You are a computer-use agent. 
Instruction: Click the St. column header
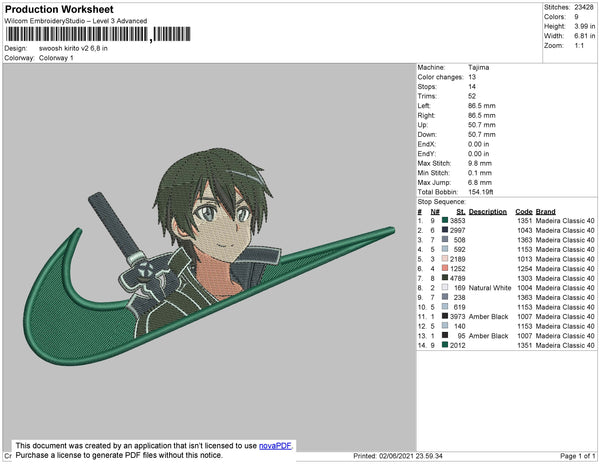point(461,212)
